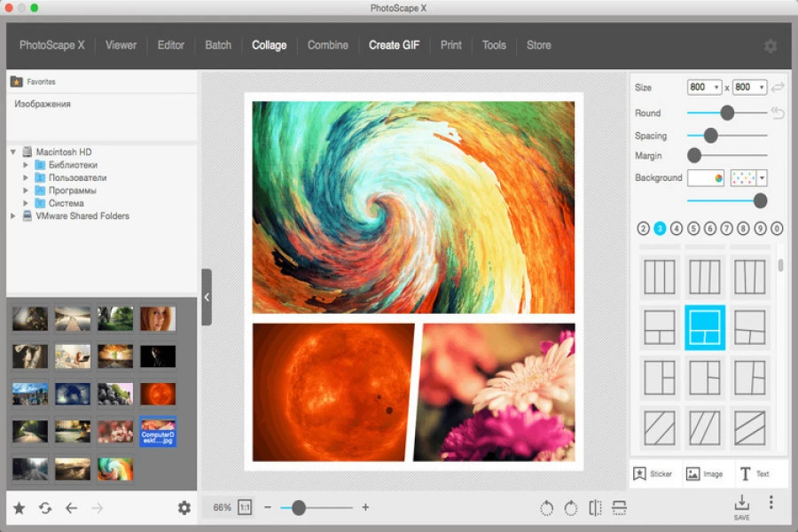Switch to the Editor tab
Screen dimensions: 798x532
pyautogui.click(x=171, y=45)
